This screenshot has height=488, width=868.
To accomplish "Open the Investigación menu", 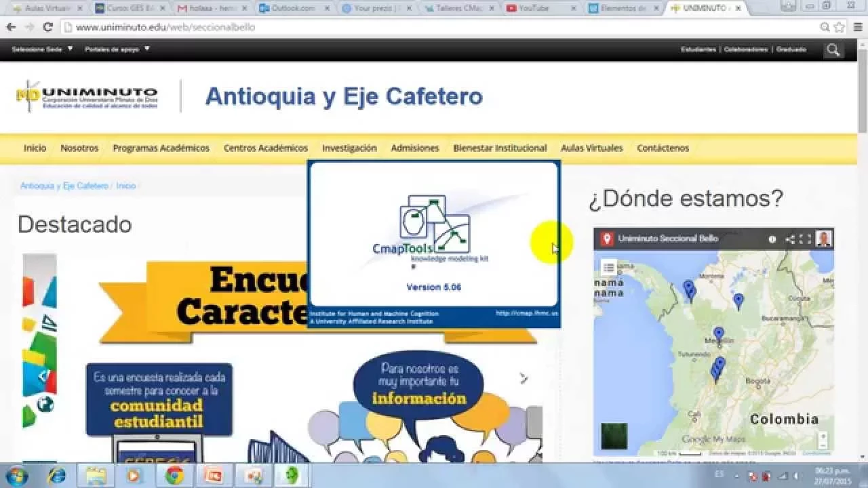I will pos(349,148).
